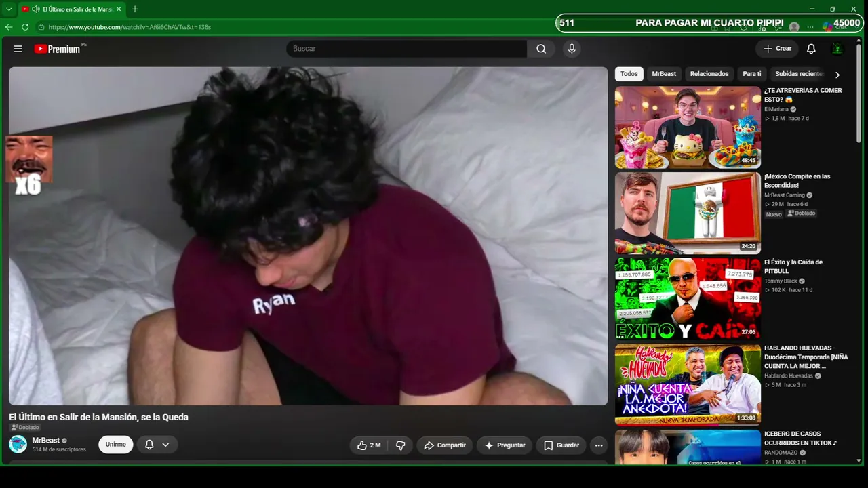Open the tab search dropdown arrow
The height and width of the screenshot is (488, 868).
tap(9, 9)
